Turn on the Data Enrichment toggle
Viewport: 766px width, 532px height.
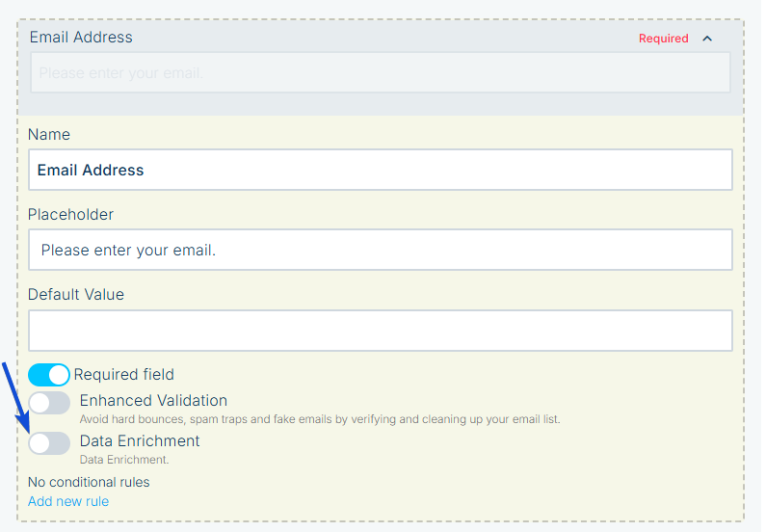point(49,443)
